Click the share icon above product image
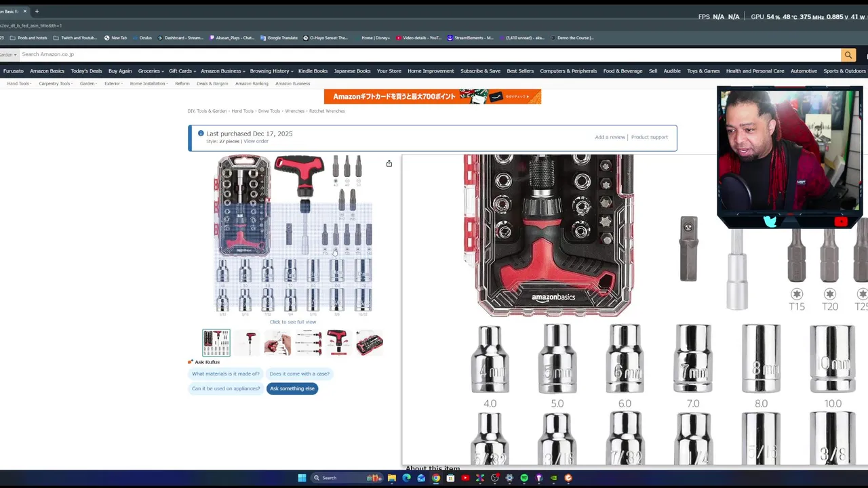This screenshot has height=488, width=868. pyautogui.click(x=389, y=163)
